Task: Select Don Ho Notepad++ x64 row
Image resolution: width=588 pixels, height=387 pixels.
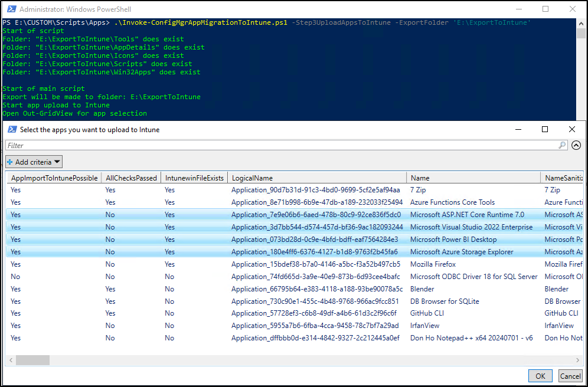Action: pos(294,338)
